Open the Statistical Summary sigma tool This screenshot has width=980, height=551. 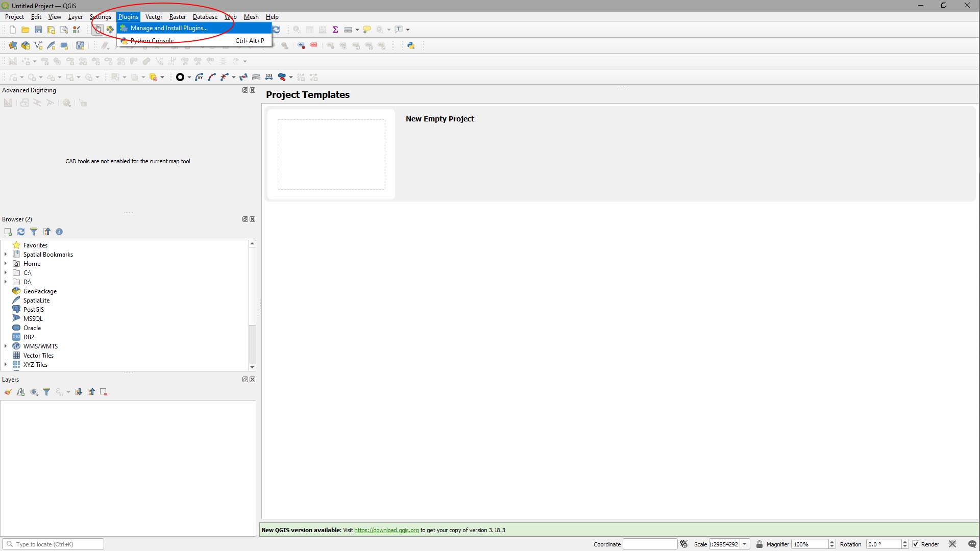coord(335,30)
